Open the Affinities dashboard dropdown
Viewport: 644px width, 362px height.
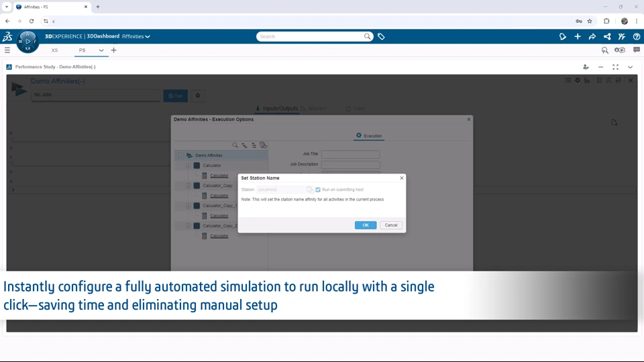(x=136, y=36)
